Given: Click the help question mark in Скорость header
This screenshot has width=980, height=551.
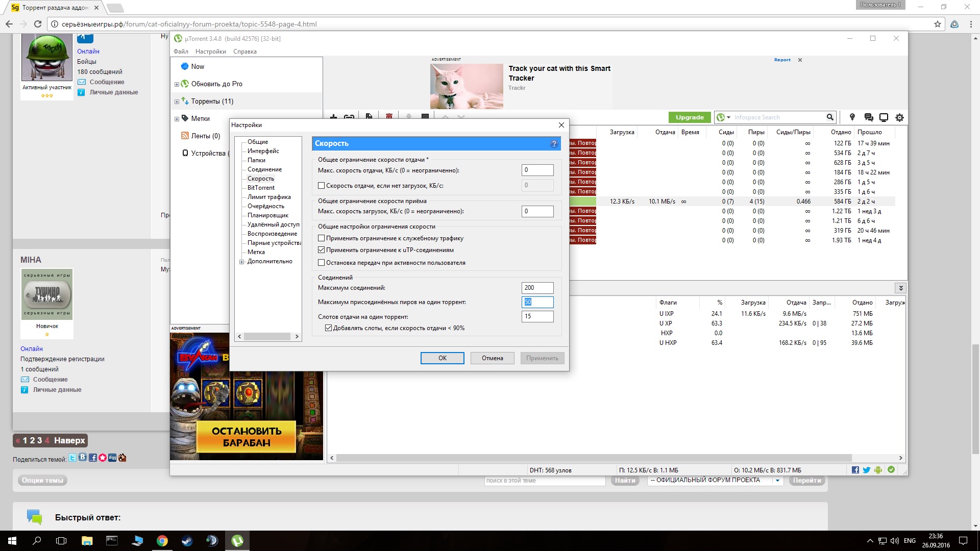Looking at the screenshot, I should point(554,144).
